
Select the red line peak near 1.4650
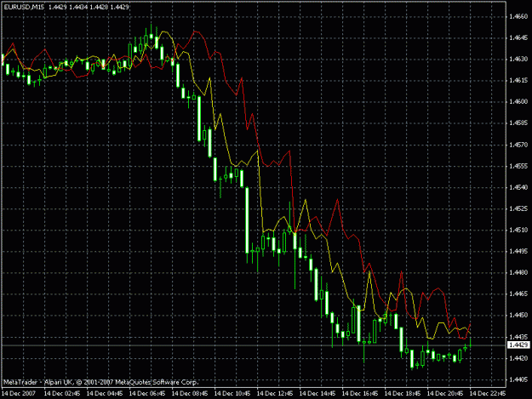[x=196, y=31]
